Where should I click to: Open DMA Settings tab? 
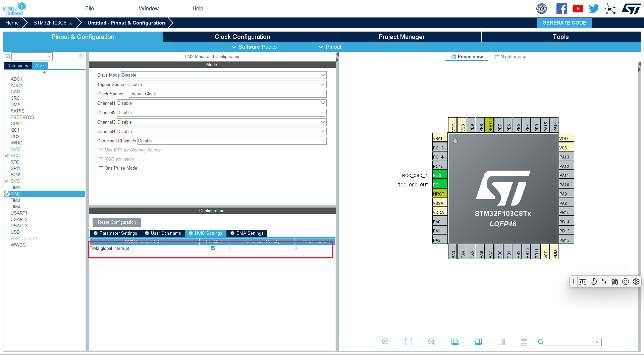(x=247, y=233)
